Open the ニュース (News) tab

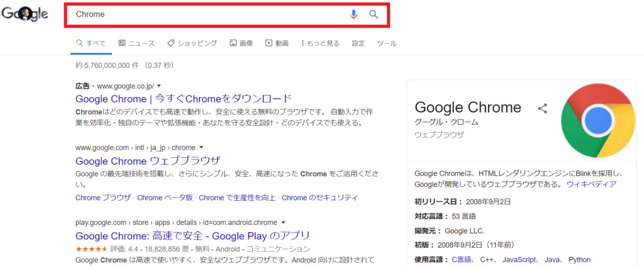pos(136,43)
